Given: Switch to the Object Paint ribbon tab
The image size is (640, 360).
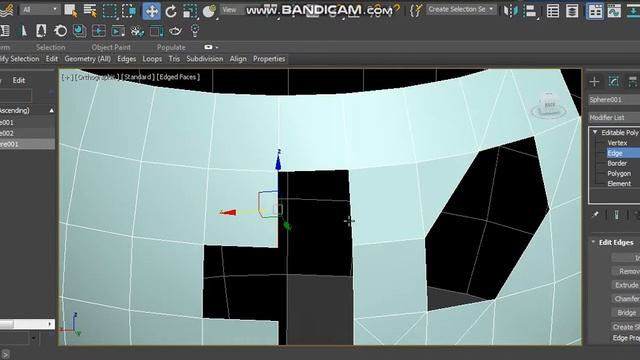Looking at the screenshot, I should pyautogui.click(x=111, y=47).
